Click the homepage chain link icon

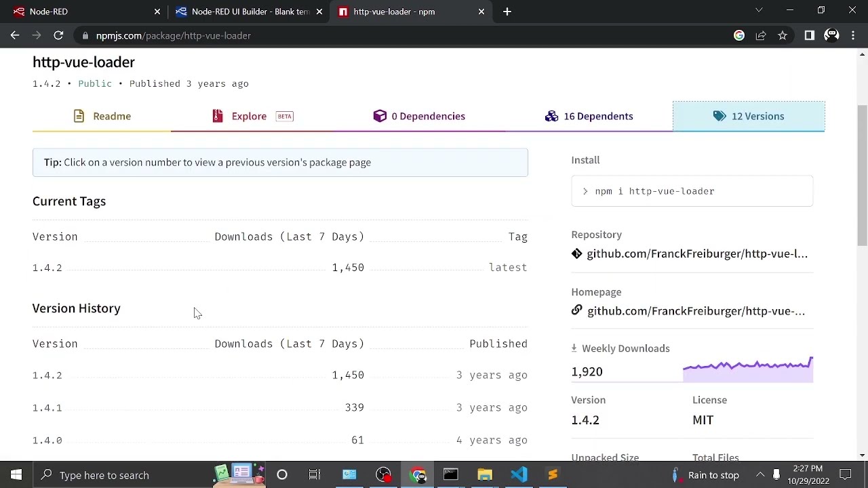click(x=577, y=310)
